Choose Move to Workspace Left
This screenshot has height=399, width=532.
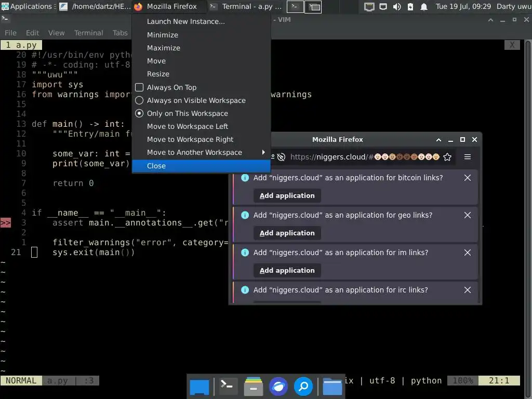click(x=201, y=126)
